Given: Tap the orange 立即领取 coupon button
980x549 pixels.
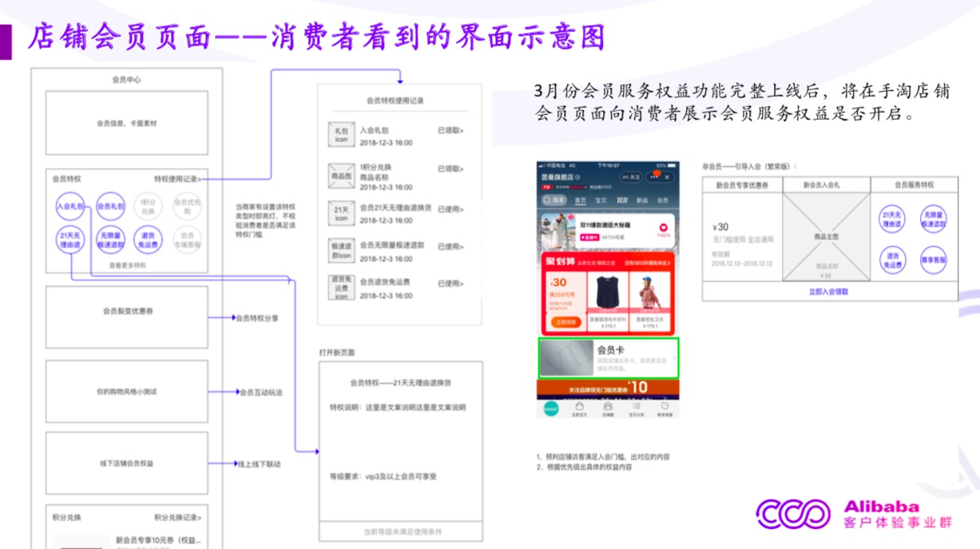Looking at the screenshot, I should [x=566, y=323].
